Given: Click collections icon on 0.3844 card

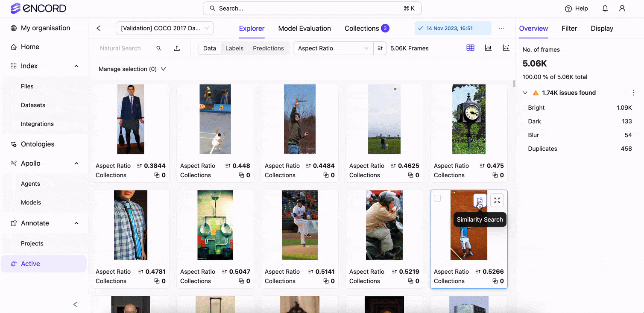Looking at the screenshot, I should (x=157, y=175).
